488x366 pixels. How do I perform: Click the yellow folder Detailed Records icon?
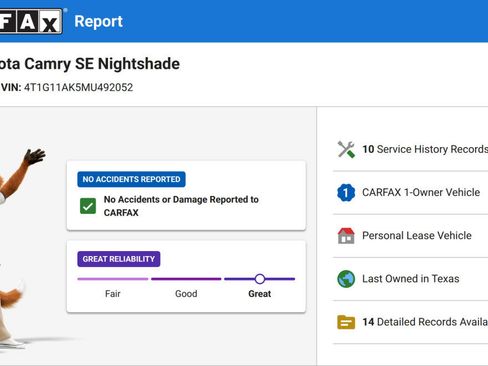[346, 322]
